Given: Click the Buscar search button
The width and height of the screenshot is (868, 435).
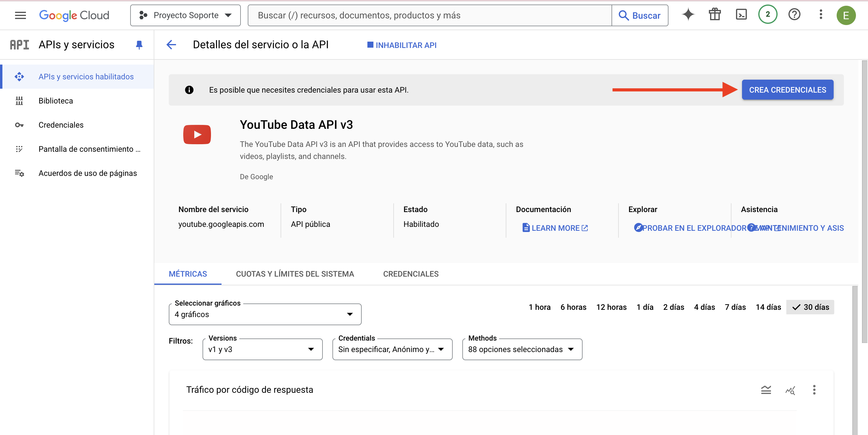Looking at the screenshot, I should click(640, 15).
